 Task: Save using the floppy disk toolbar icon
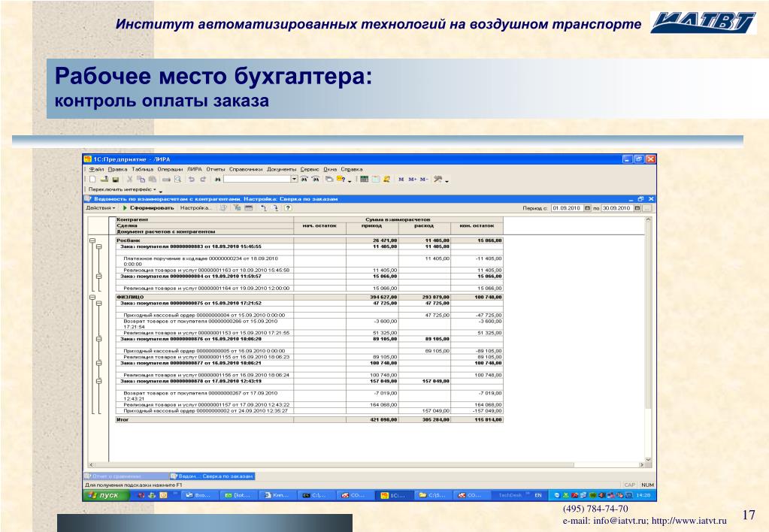coord(115,180)
